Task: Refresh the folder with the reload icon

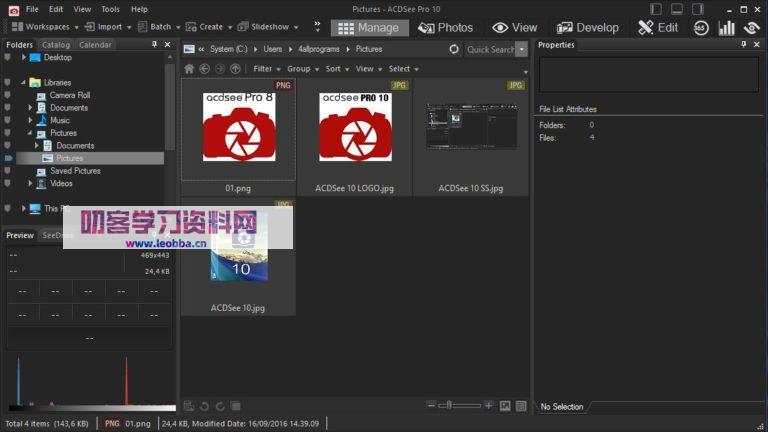Action: [454, 49]
